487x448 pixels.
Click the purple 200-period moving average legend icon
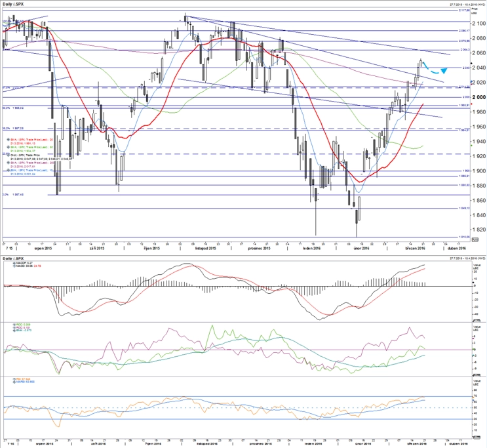click(x=9, y=162)
